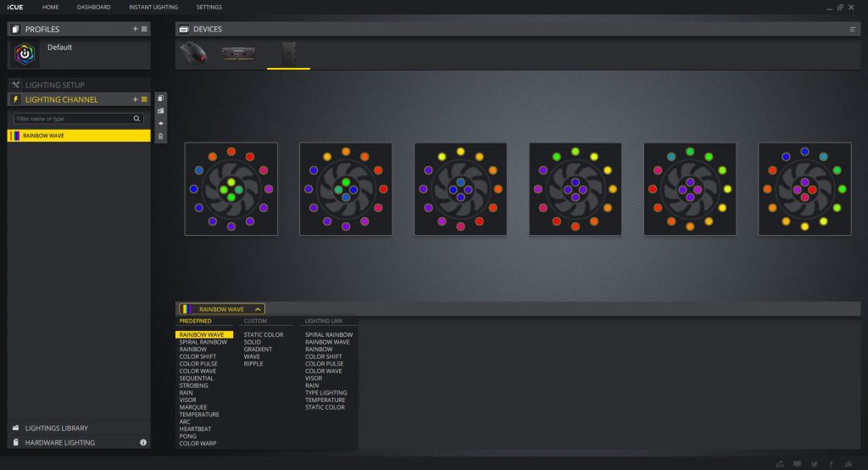Open the Hardware Lighting info icon
The image size is (868, 470).
pyautogui.click(x=143, y=442)
